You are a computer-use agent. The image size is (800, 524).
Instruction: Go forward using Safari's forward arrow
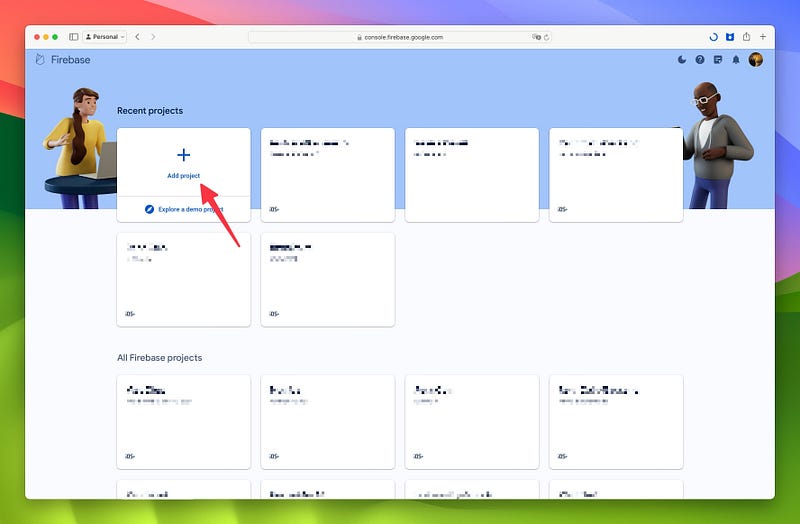(x=153, y=37)
